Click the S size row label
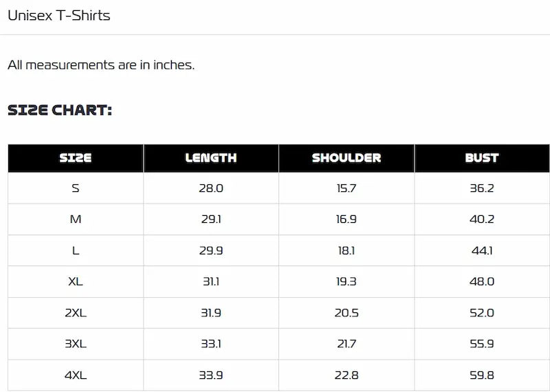This screenshot has height=392, width=550. [x=76, y=188]
